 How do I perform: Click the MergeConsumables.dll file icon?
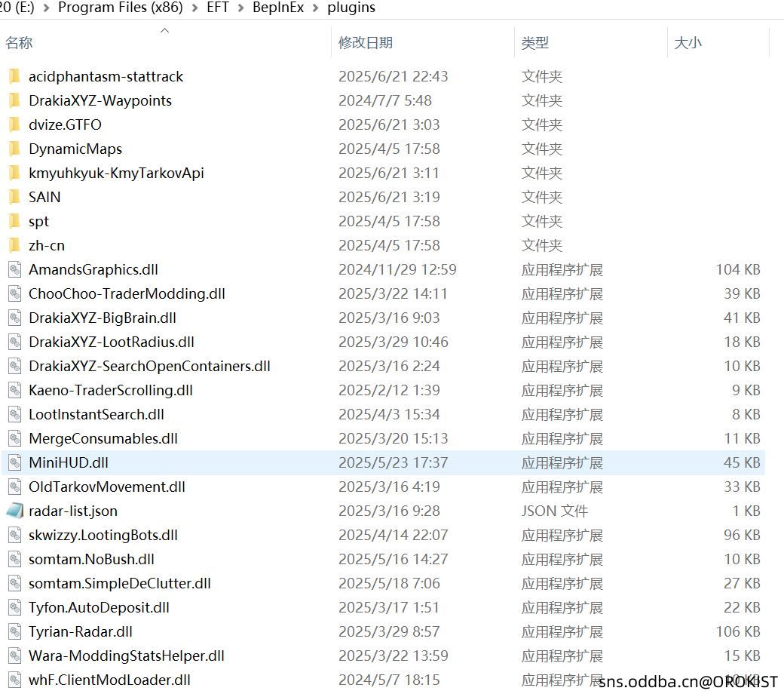tap(15, 438)
